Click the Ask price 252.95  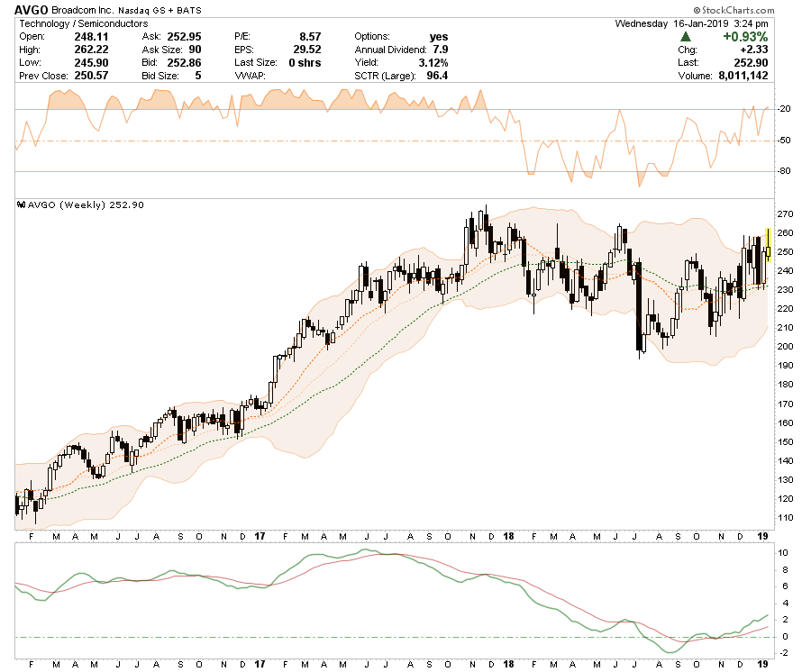[184, 37]
